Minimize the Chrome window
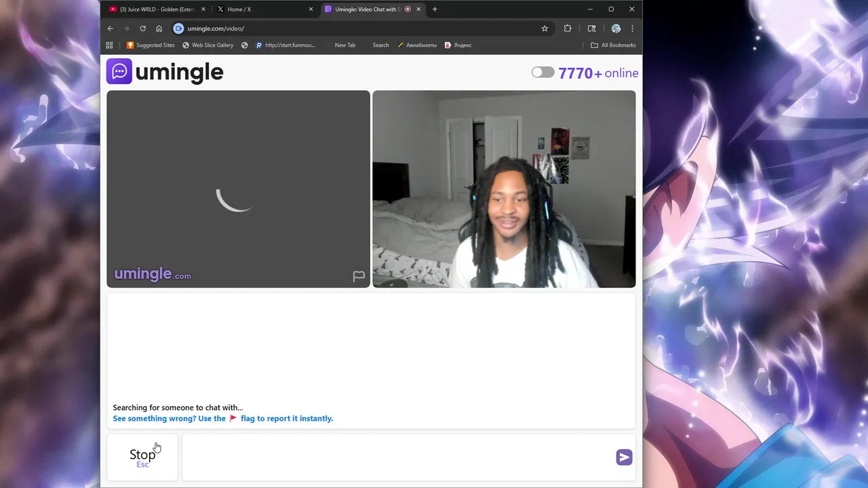 coord(590,9)
